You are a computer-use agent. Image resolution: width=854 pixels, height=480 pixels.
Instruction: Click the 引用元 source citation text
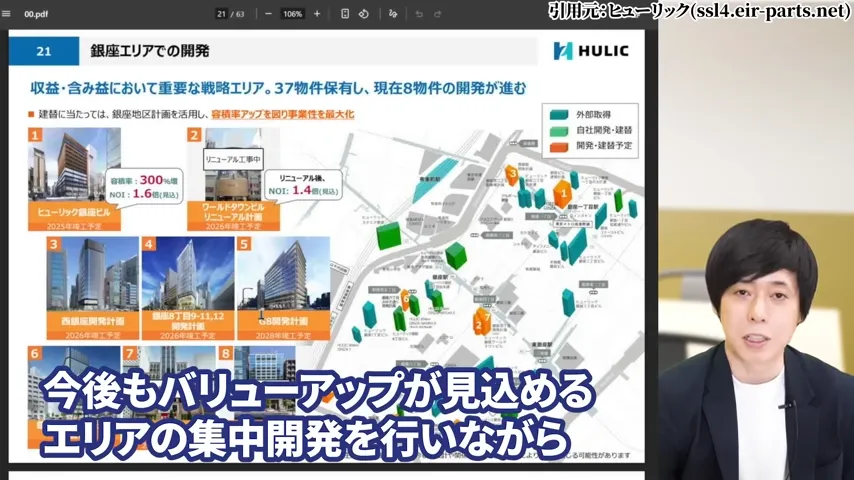(x=699, y=10)
